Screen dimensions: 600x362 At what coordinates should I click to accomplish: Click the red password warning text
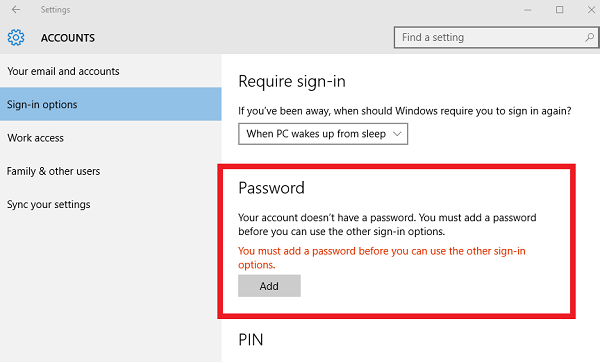(x=382, y=258)
